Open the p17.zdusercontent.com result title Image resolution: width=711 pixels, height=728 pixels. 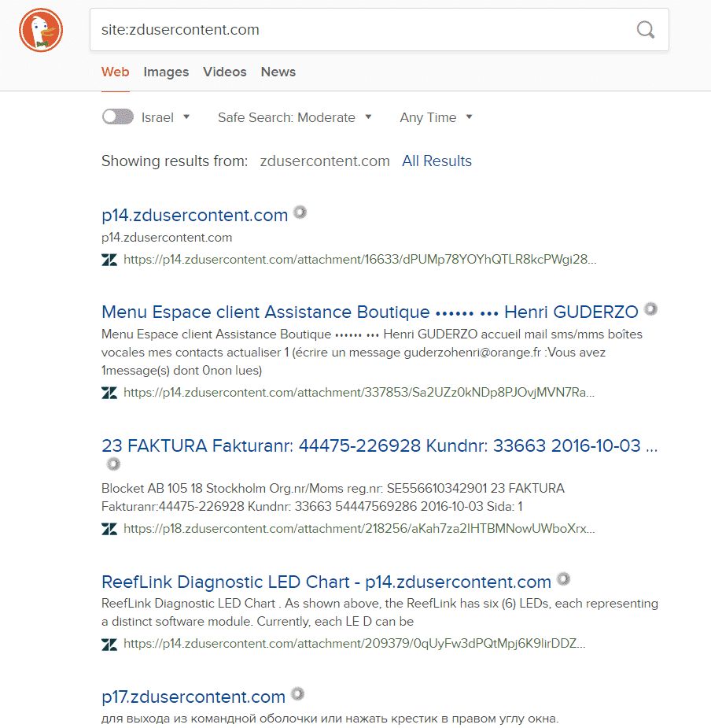click(x=193, y=697)
